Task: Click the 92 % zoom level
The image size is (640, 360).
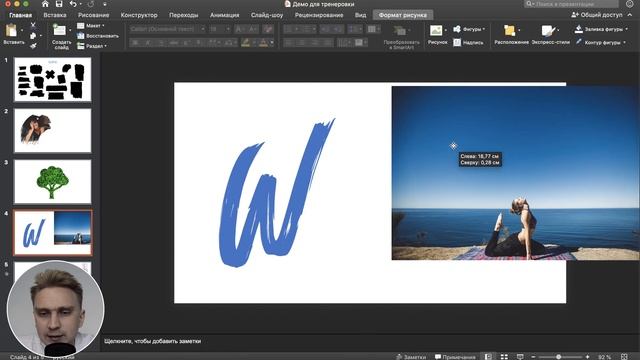Action: click(x=604, y=357)
